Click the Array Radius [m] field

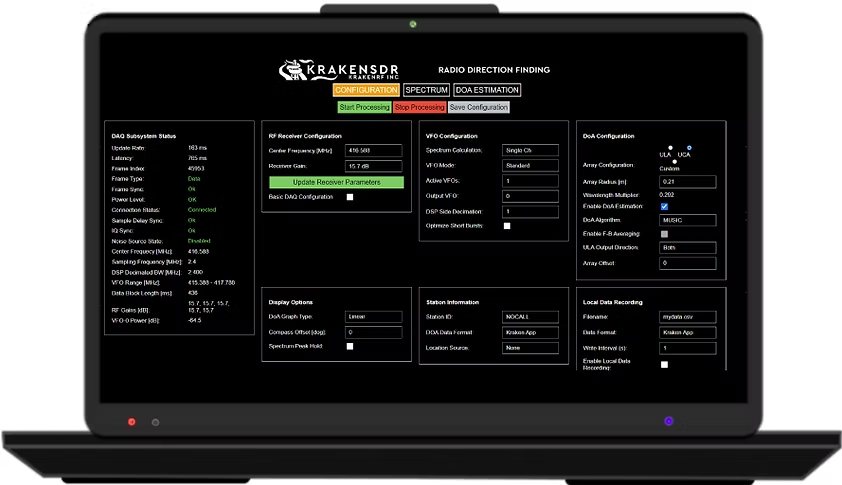click(x=687, y=182)
